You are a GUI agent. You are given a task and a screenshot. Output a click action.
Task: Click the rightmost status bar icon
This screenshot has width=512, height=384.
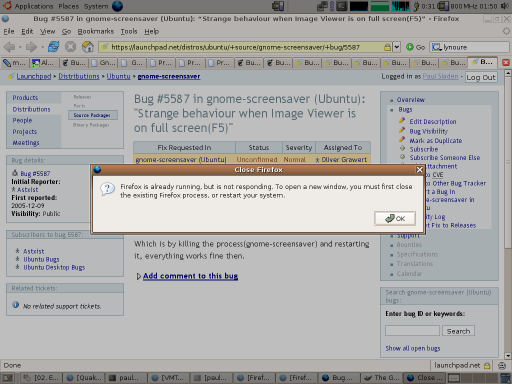[x=502, y=366]
